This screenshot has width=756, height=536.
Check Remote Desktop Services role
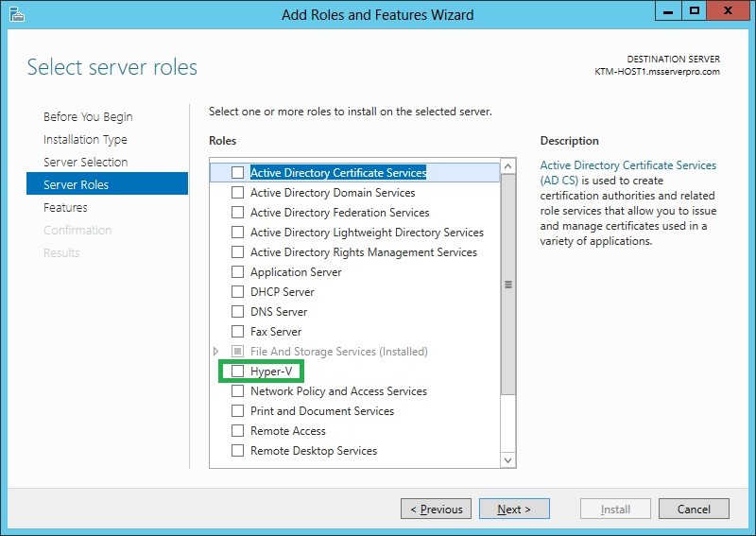point(238,451)
